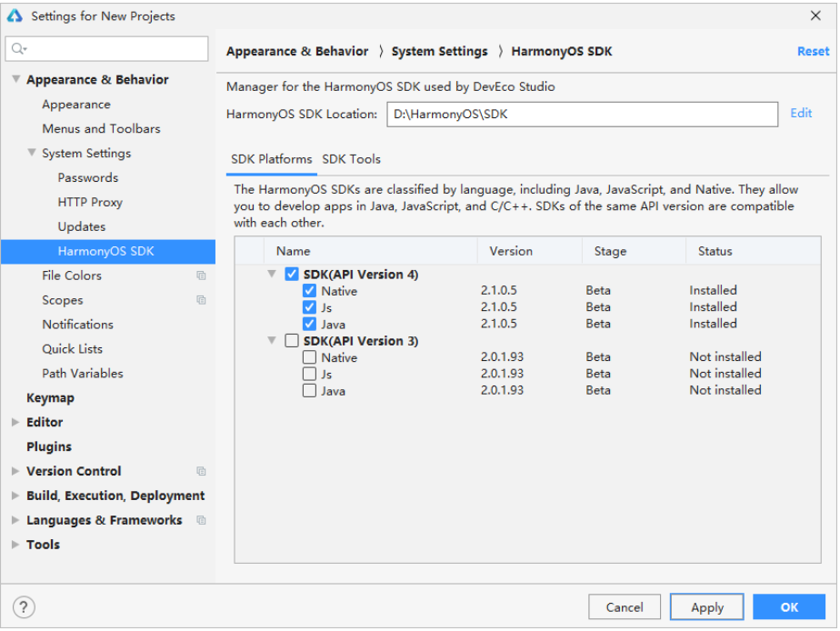Toggle the Java checkbox under API Version 4
Image resolution: width=840 pixels, height=631 pixels.
coord(309,324)
